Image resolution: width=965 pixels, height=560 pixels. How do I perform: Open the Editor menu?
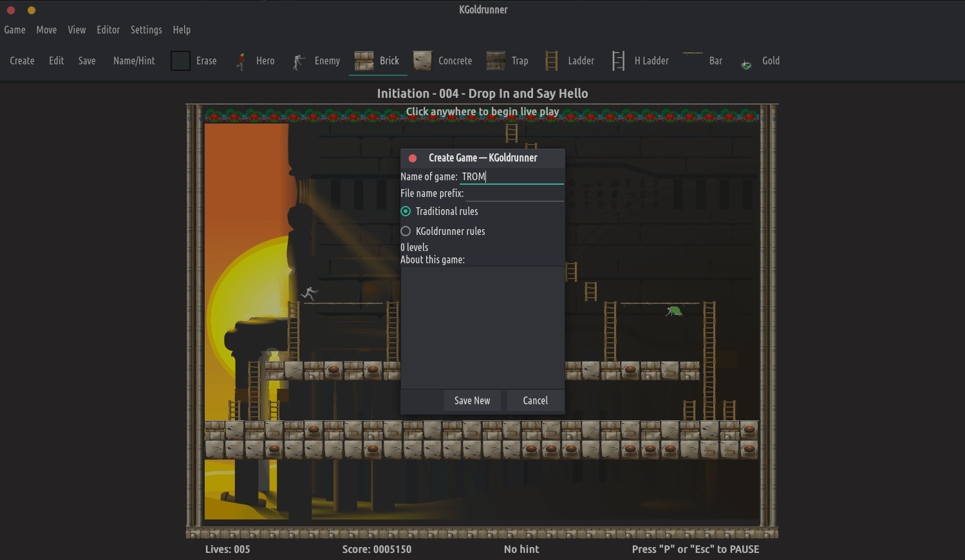click(108, 30)
